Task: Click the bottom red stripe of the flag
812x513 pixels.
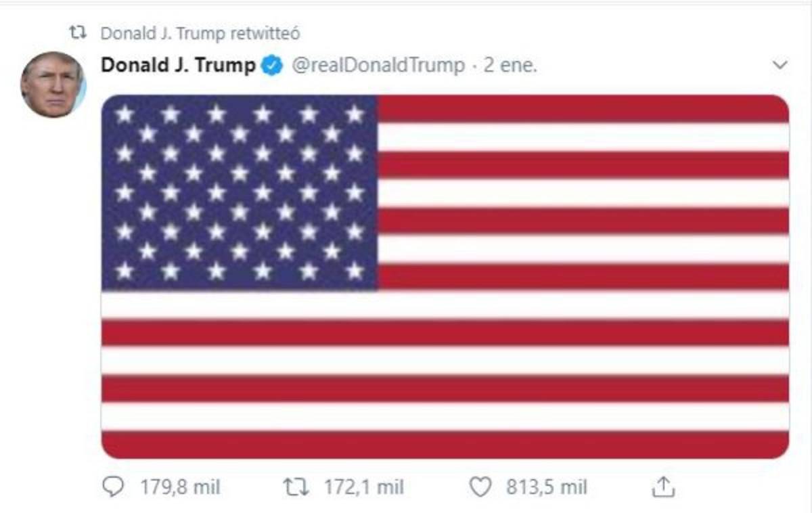Action: (x=445, y=445)
